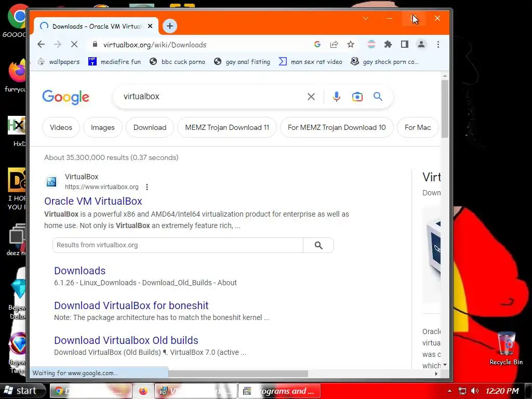Close the Downloads - Oracle VM VirtualBox tab
This screenshot has height=399, width=532.
point(150,26)
